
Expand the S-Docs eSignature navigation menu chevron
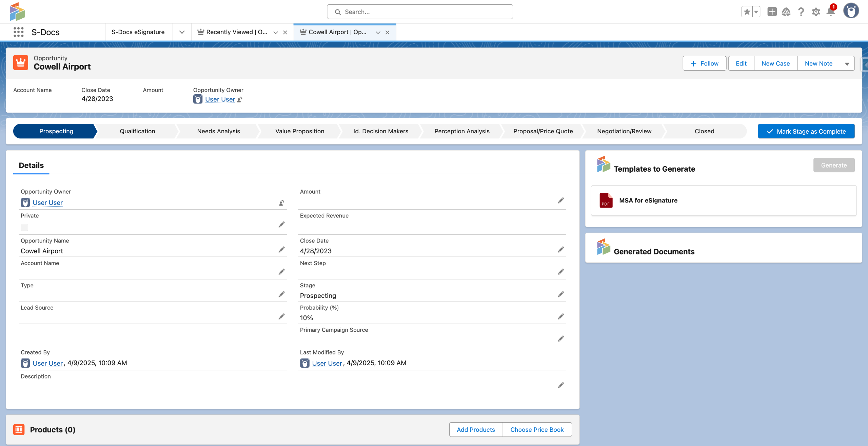coord(182,32)
